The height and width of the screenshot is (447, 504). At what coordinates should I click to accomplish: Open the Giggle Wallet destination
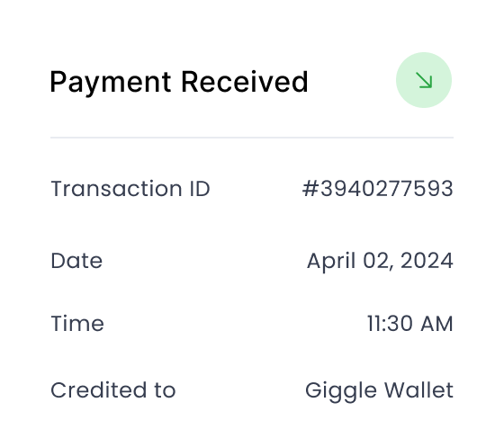(379, 391)
